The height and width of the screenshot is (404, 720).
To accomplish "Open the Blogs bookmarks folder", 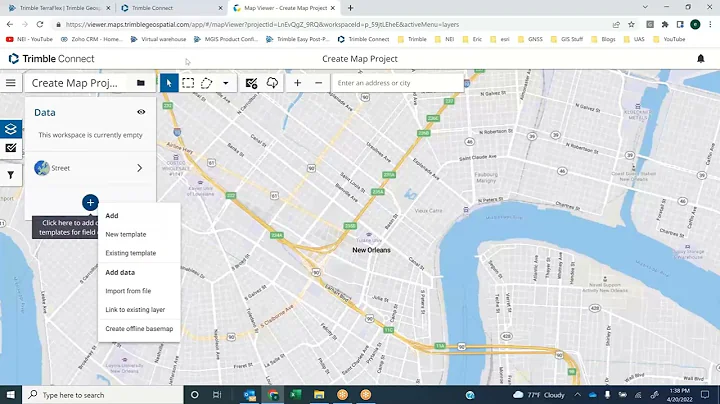I will point(603,39).
